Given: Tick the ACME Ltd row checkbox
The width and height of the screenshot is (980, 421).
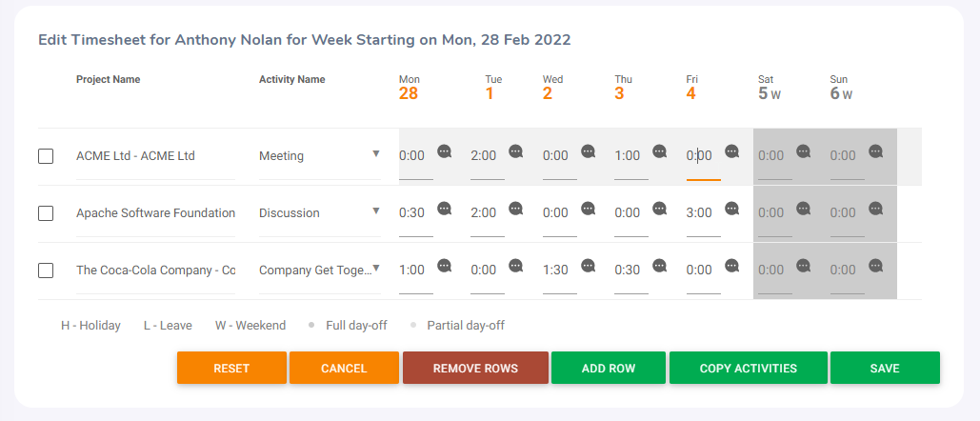Looking at the screenshot, I should coord(46,156).
